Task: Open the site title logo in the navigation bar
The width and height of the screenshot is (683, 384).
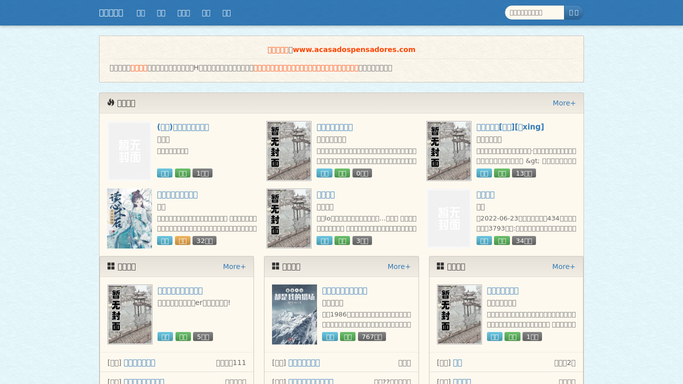Action: (x=111, y=13)
